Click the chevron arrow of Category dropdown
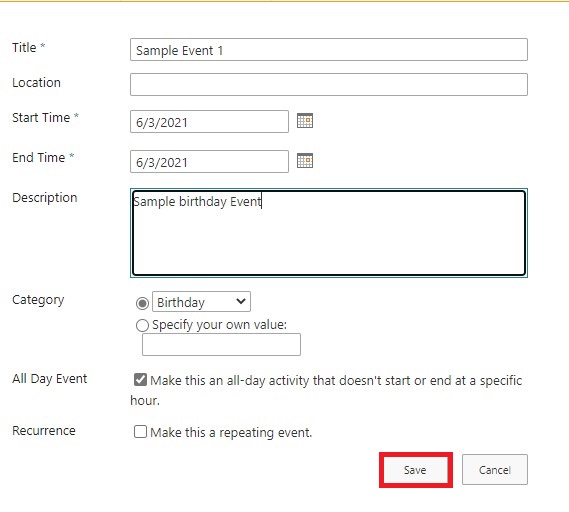Viewport: 569px width, 512px height. tap(241, 301)
